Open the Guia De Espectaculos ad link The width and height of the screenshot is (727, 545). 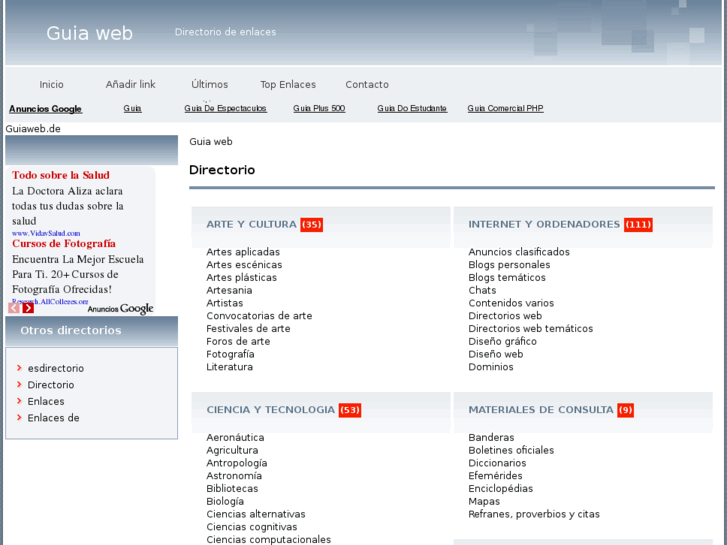click(x=225, y=108)
